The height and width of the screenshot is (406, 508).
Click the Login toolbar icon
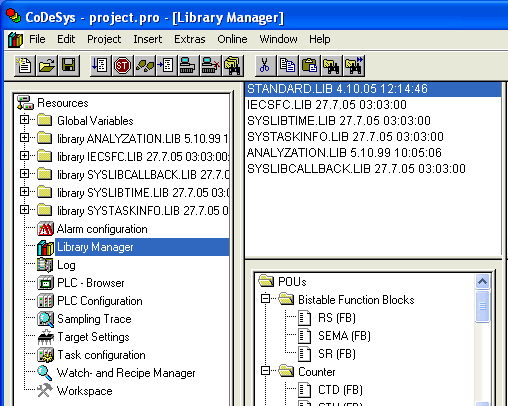point(188,65)
